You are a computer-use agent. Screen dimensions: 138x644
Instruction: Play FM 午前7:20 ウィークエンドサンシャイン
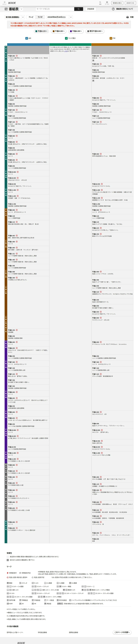(x=101, y=122)
